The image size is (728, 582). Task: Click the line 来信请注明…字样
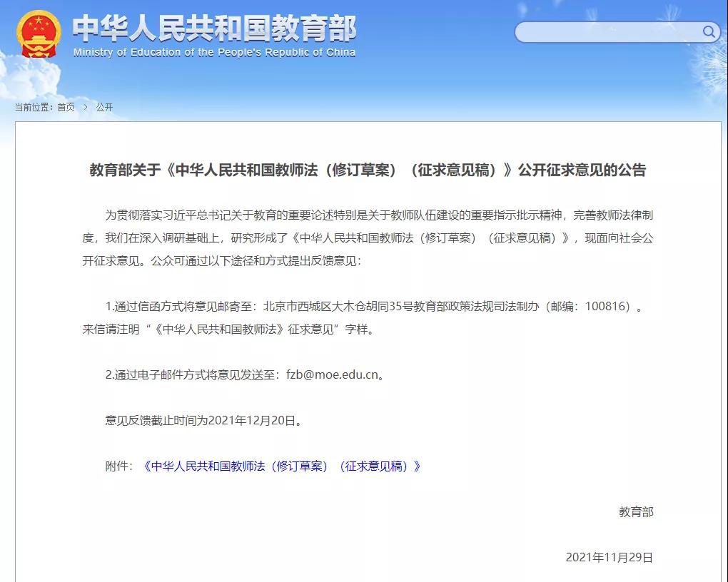point(228,329)
